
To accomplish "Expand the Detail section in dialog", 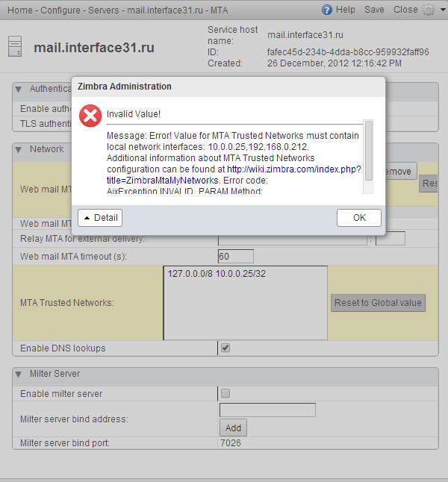I will click(x=100, y=217).
